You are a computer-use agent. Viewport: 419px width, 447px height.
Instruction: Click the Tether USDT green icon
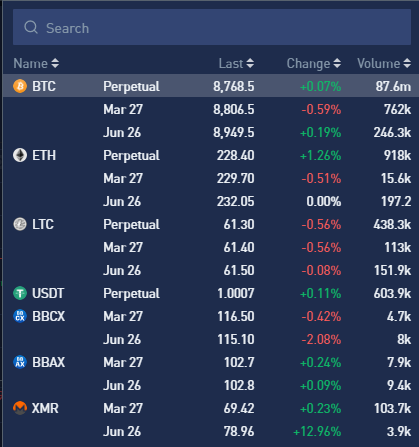(20, 293)
